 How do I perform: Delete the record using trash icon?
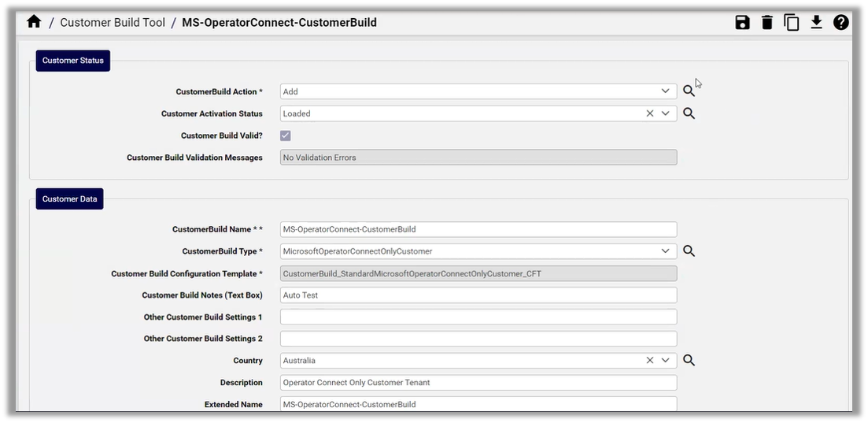tap(766, 23)
